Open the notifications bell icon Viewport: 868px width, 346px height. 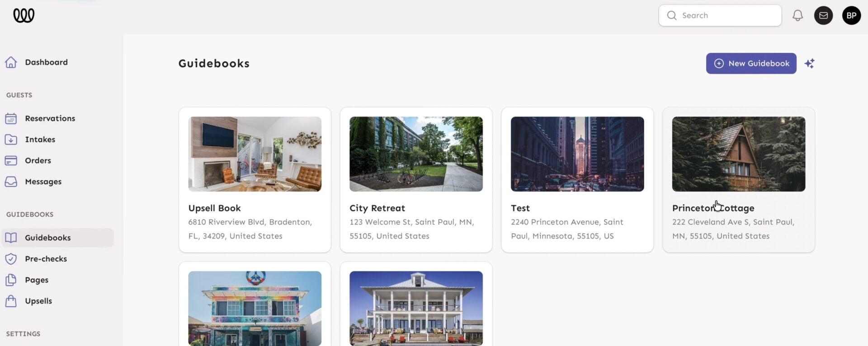click(797, 15)
